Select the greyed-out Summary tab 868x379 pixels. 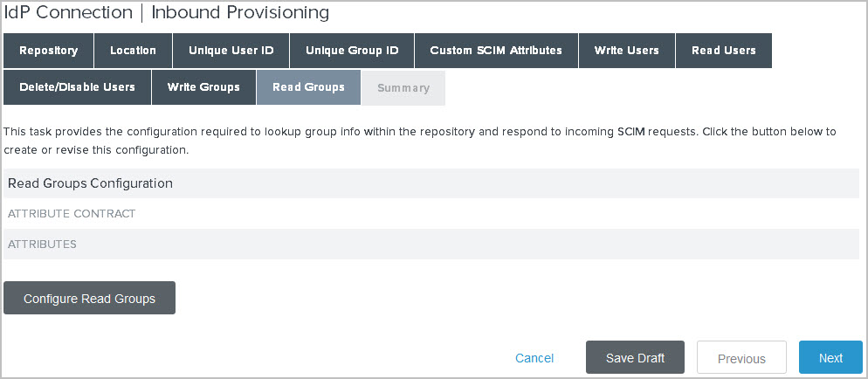click(x=403, y=88)
